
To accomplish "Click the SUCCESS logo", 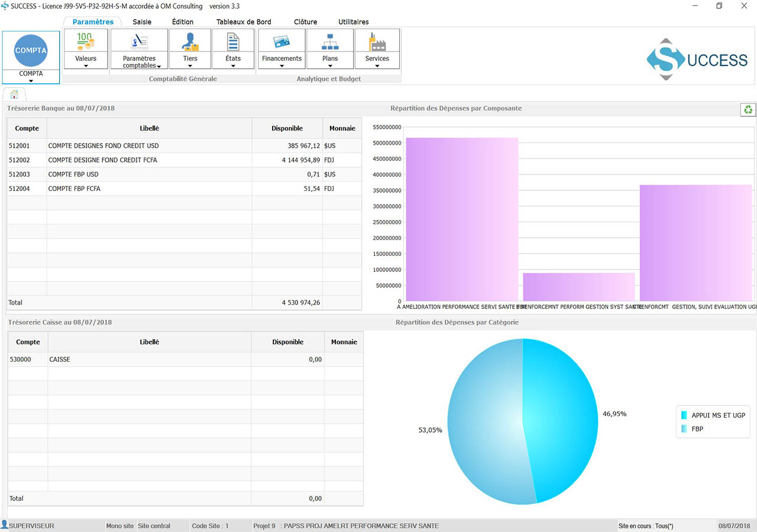I will (x=697, y=59).
